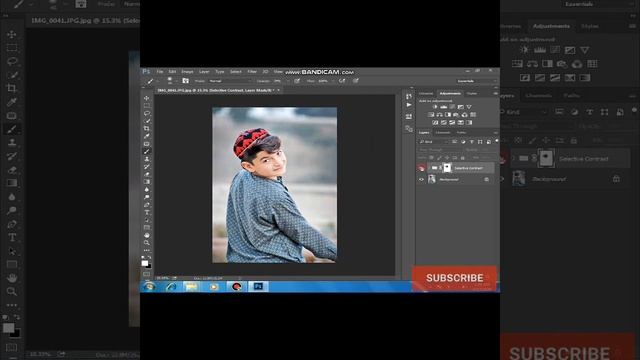
Task: Swap foreground and background colors, center window
Action: (149, 258)
